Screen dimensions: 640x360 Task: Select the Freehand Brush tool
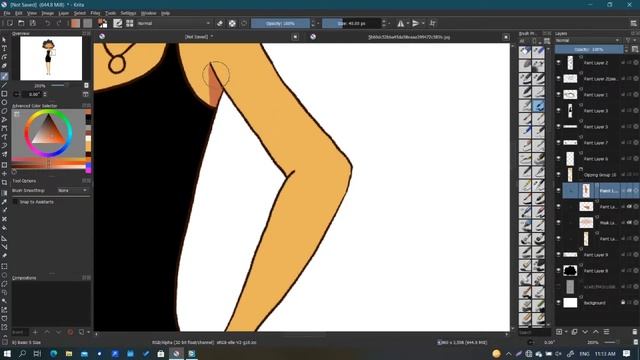[x=4, y=76]
